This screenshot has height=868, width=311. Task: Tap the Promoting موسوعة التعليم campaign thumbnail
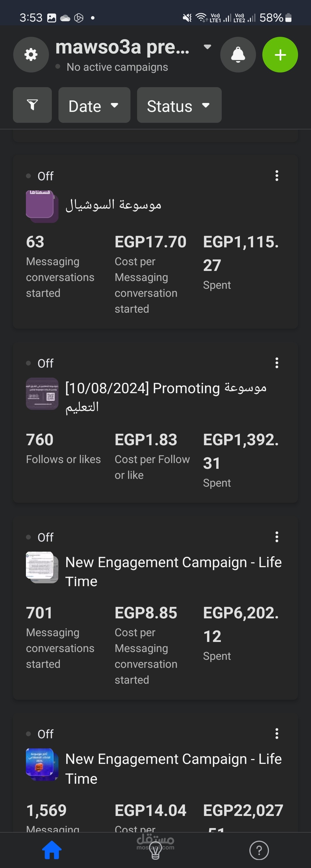(x=42, y=393)
